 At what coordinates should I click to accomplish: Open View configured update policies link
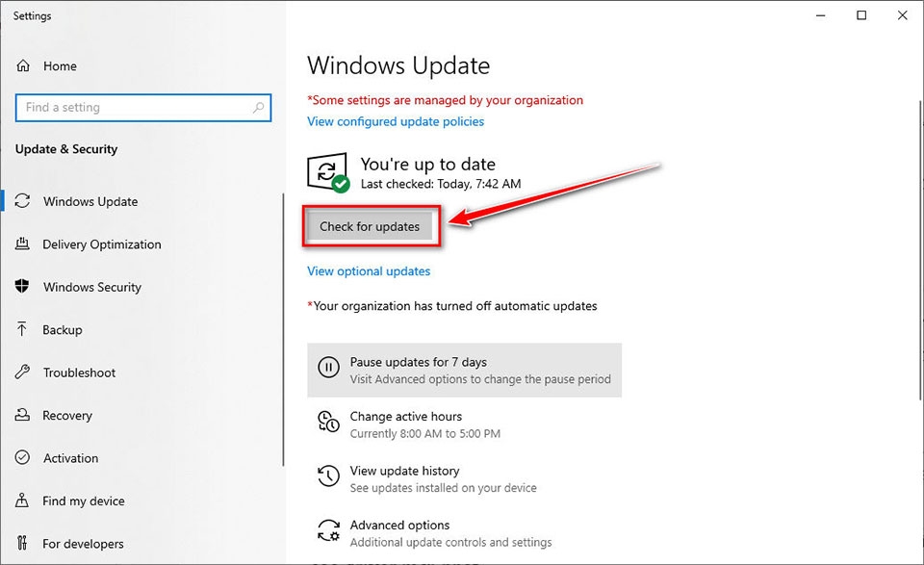tap(396, 121)
